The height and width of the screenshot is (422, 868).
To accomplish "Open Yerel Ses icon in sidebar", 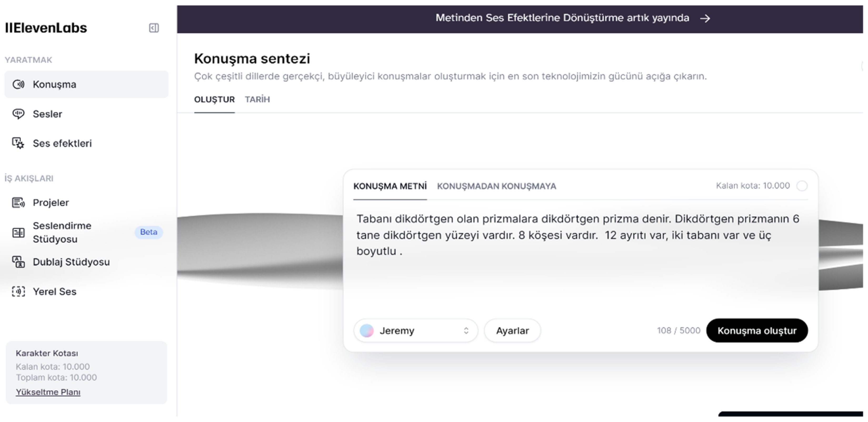I will tap(18, 292).
